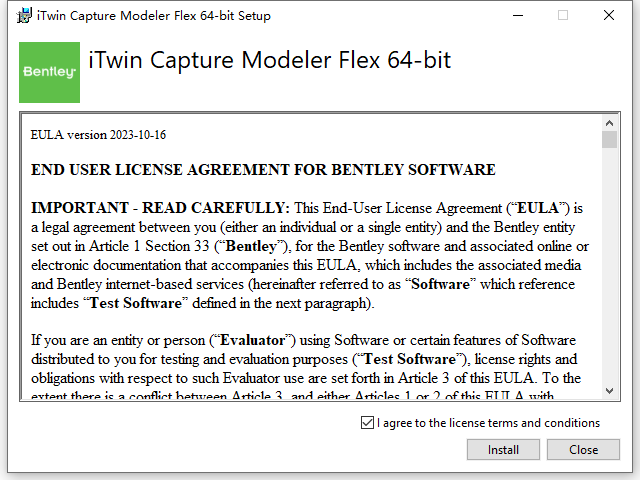Click the EULA scrollbar thumb
The height and width of the screenshot is (480, 640).
pyautogui.click(x=609, y=140)
